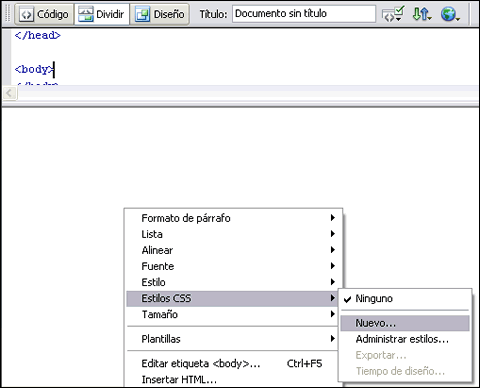Screen dimensions: 480x388
Task: Expand arrow next to Tamaño
Action: pyautogui.click(x=332, y=314)
